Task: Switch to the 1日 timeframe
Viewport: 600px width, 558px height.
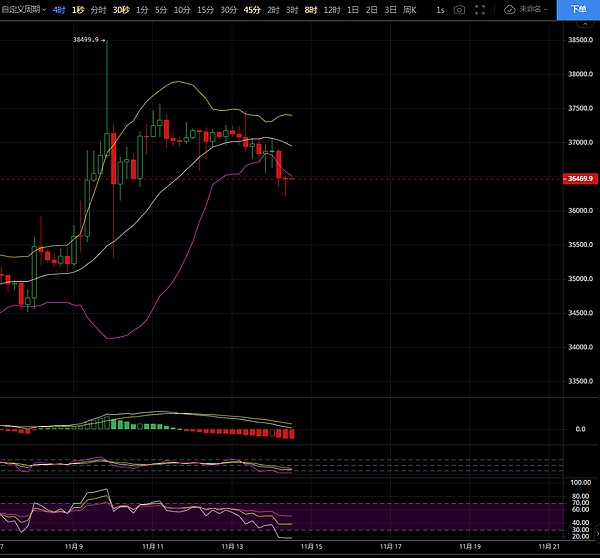Action: click(x=353, y=9)
